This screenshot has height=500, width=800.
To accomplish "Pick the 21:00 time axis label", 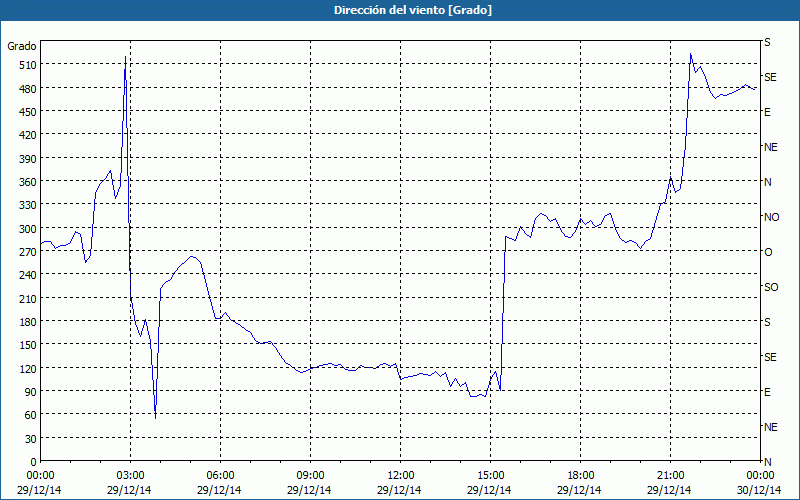I will coord(670,476).
